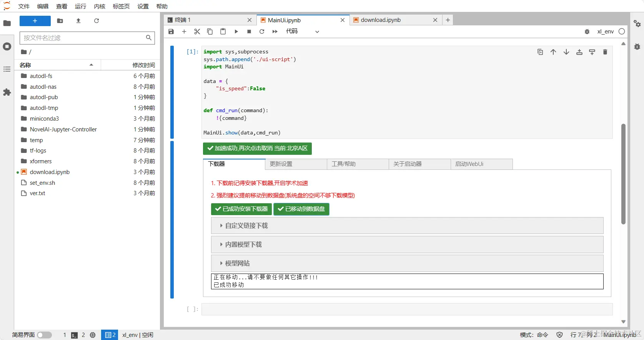Viewport: 644px width, 340px height.
Task: Cut the selected cell
Action: [197, 32]
